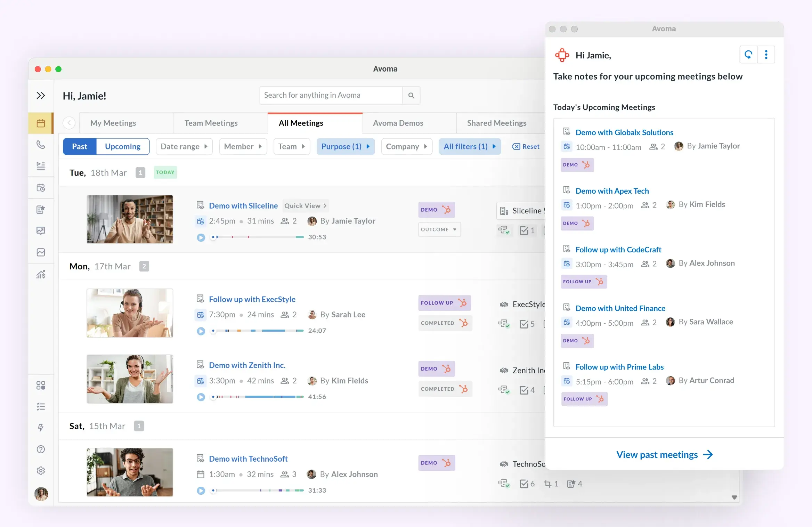Open the help question mark sidebar icon
Viewport: 812px width, 527px height.
pos(41,449)
